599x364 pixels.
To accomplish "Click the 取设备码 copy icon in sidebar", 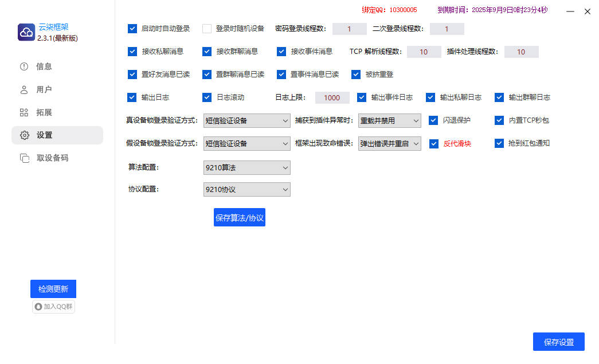I will pyautogui.click(x=24, y=158).
